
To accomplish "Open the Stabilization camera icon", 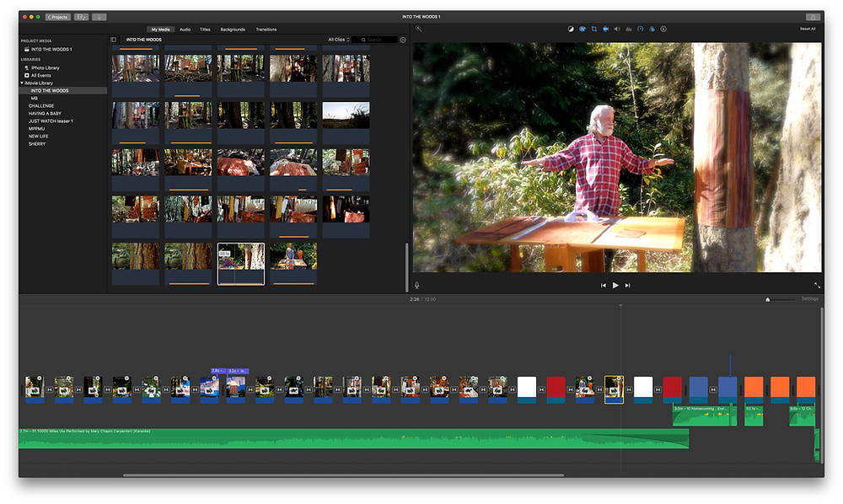I will [605, 29].
